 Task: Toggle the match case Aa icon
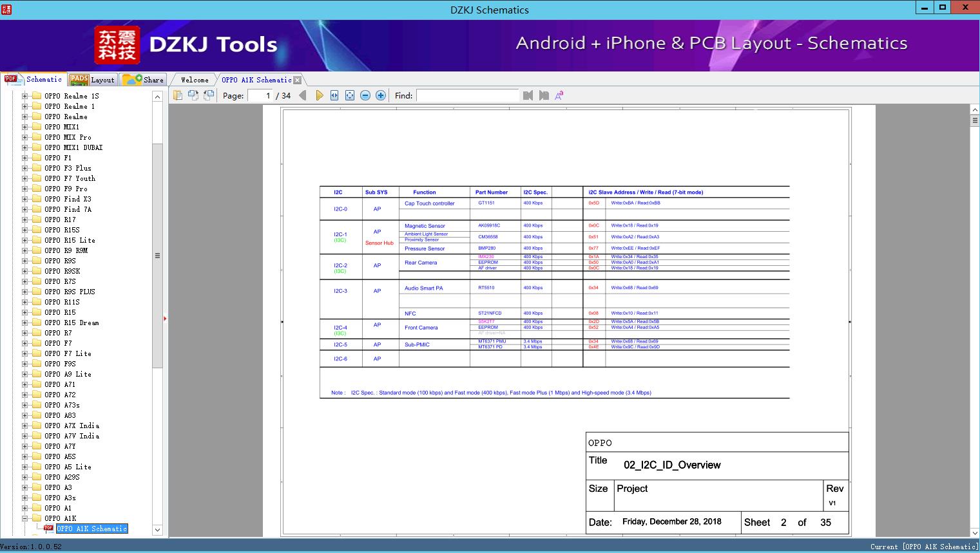click(x=559, y=95)
